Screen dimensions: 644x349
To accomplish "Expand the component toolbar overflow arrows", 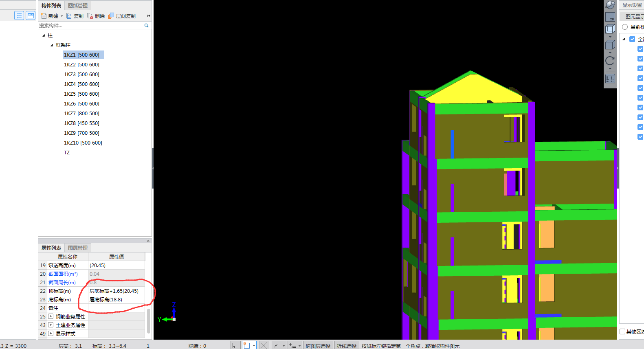I will click(x=149, y=16).
